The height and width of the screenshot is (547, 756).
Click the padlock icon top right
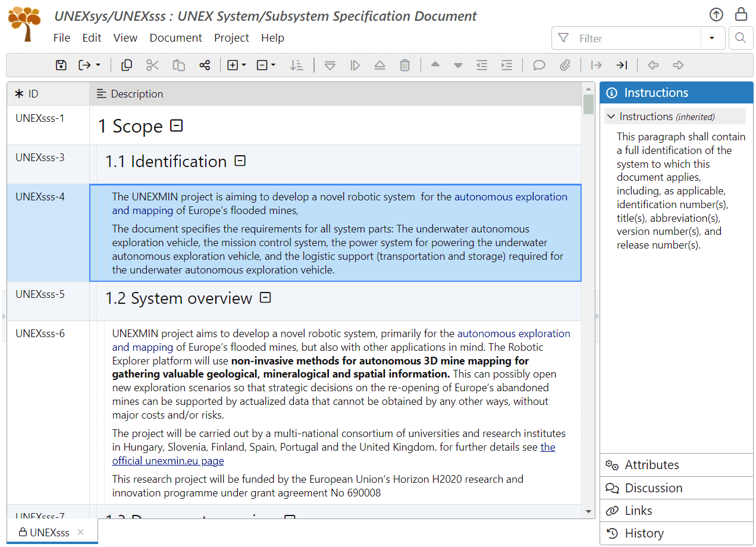[x=741, y=14]
